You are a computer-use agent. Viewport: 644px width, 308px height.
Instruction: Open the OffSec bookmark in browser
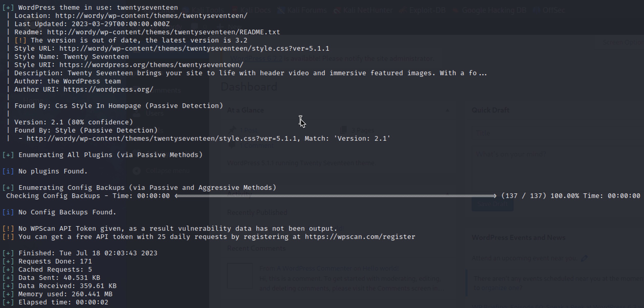(x=549, y=10)
